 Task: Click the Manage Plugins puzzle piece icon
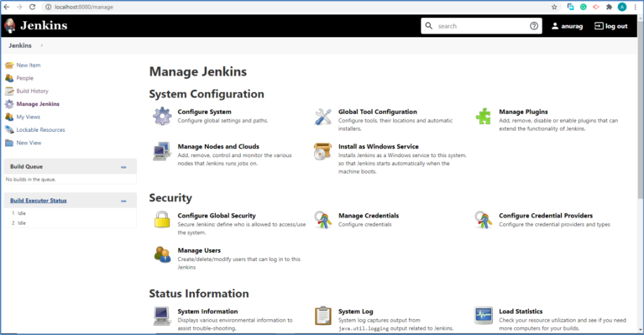(484, 117)
